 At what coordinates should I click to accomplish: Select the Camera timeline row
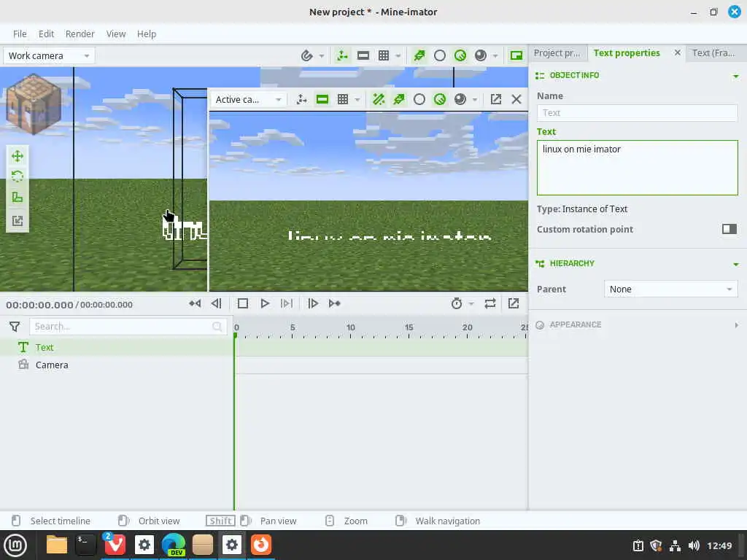(117, 365)
